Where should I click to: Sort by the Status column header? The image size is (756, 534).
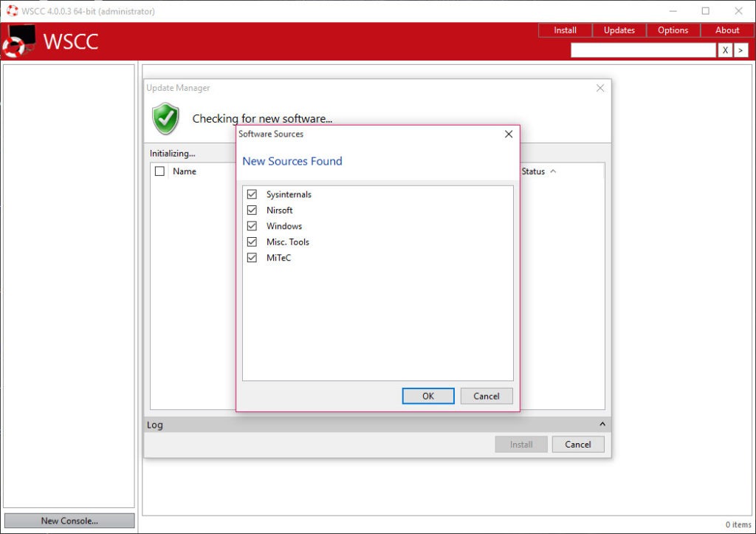(533, 171)
